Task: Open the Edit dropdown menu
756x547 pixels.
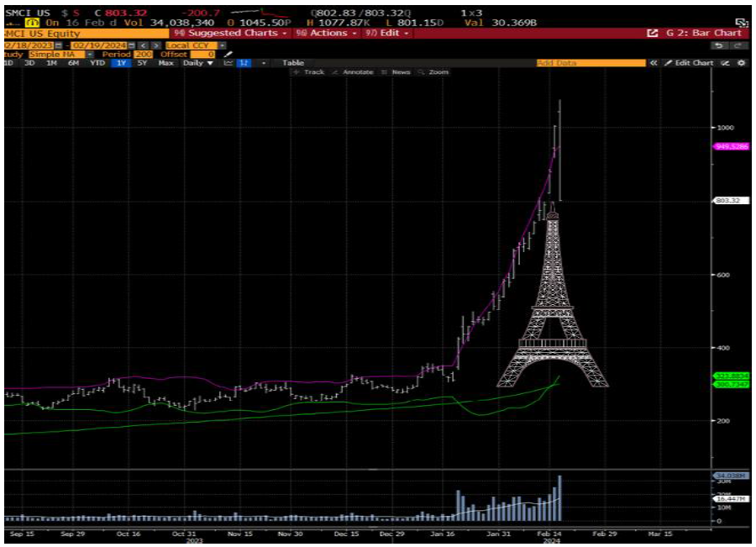Action: pyautogui.click(x=387, y=33)
